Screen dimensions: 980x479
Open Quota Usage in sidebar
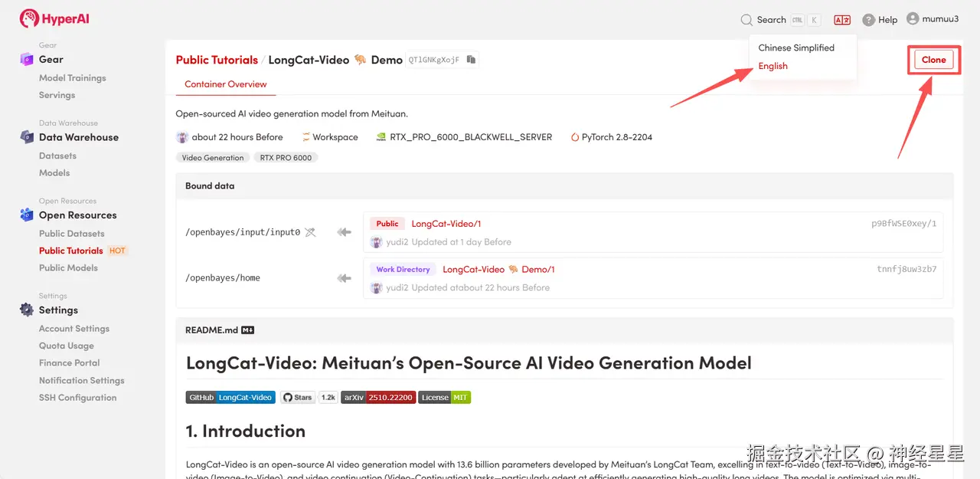pyautogui.click(x=67, y=346)
